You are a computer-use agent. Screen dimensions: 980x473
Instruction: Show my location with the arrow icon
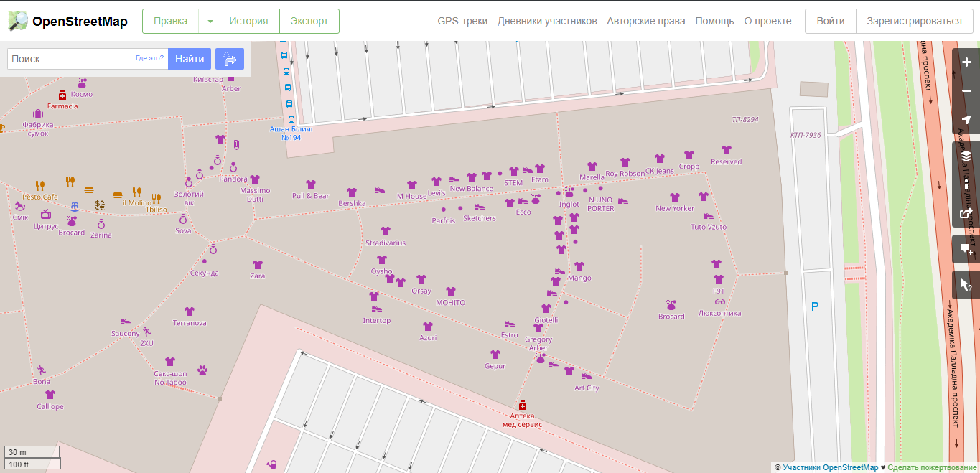coord(966,120)
